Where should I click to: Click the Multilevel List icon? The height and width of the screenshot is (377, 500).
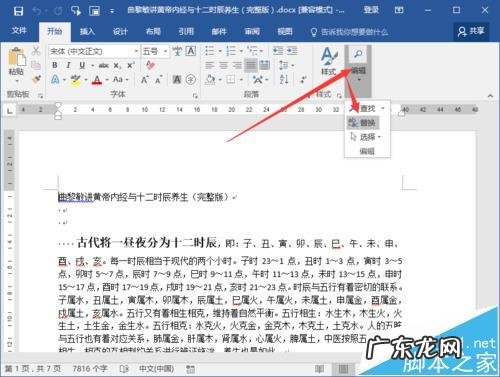(x=252, y=51)
